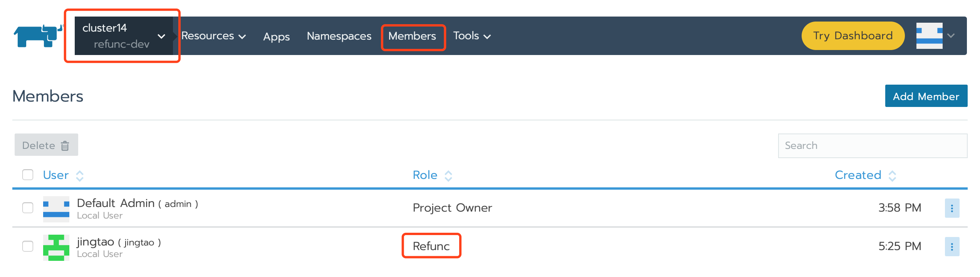
Task: Click Default Admin's avatar icon
Action: click(x=56, y=209)
